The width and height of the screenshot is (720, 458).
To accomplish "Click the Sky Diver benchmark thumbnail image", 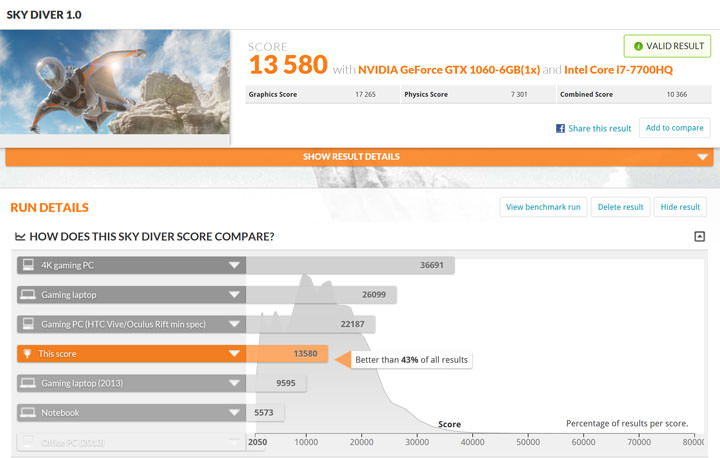I will (116, 85).
